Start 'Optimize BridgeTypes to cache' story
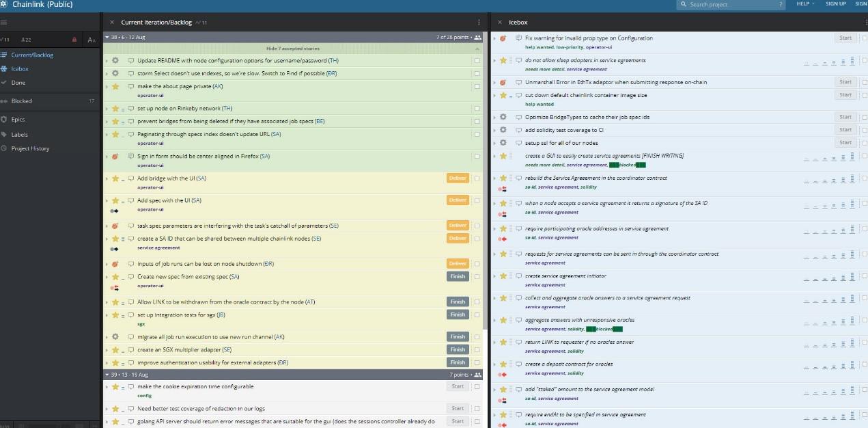The width and height of the screenshot is (868, 428). [x=845, y=117]
